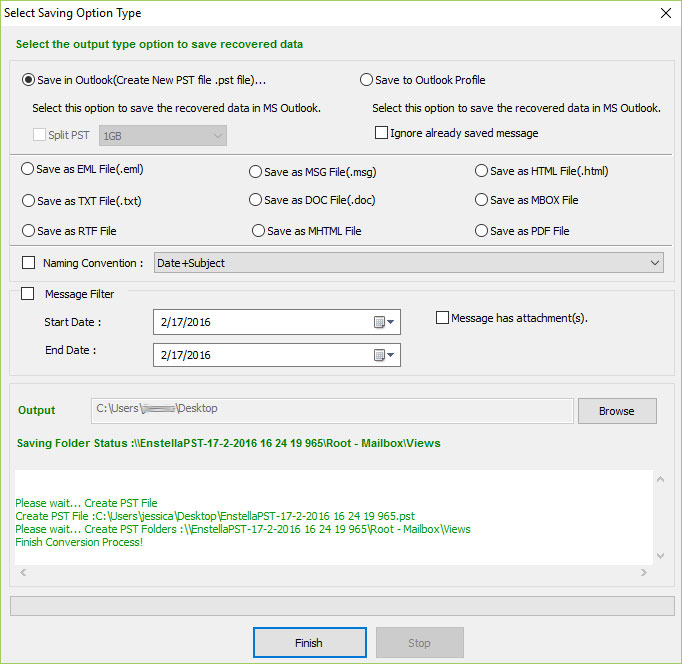Enable the Message Filter checkbox
This screenshot has width=682, height=664.
click(x=28, y=294)
